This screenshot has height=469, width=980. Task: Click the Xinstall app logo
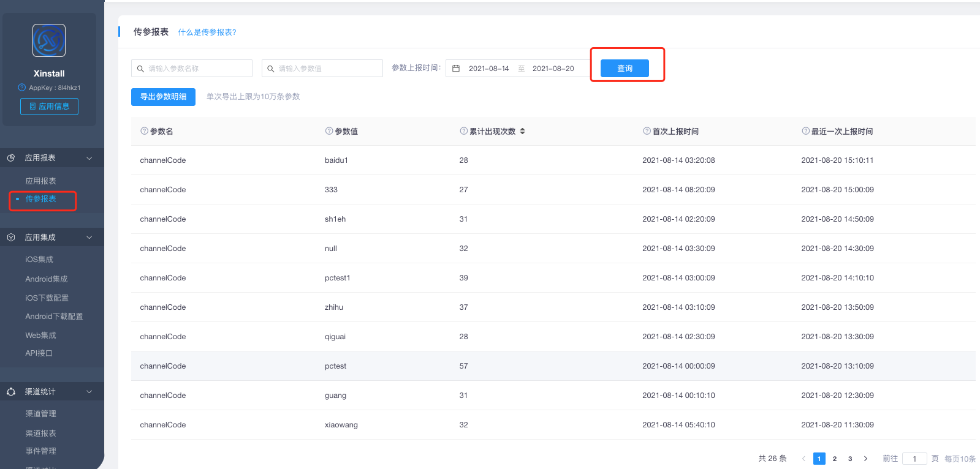pyautogui.click(x=49, y=40)
